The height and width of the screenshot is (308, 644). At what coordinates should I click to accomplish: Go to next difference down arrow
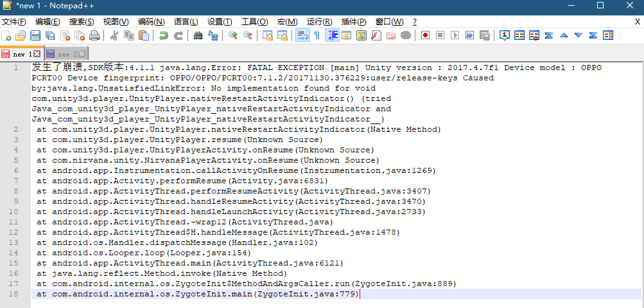pos(579,36)
